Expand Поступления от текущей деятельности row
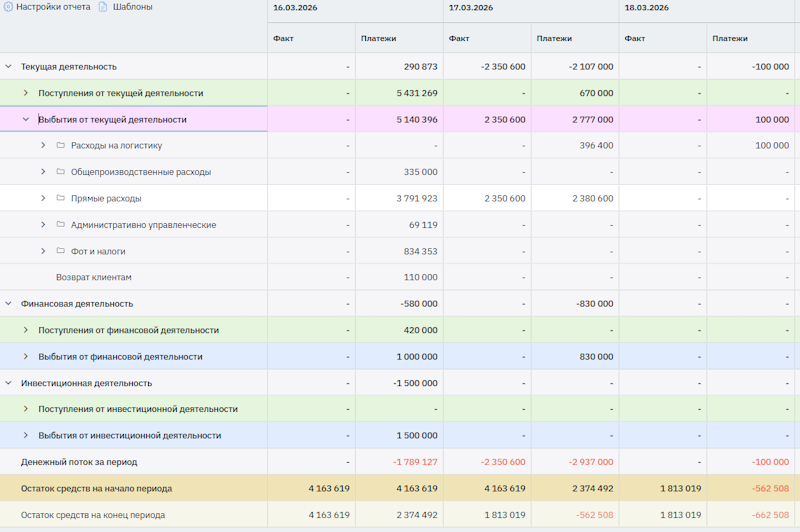This screenshot has width=800, height=532. (26, 93)
